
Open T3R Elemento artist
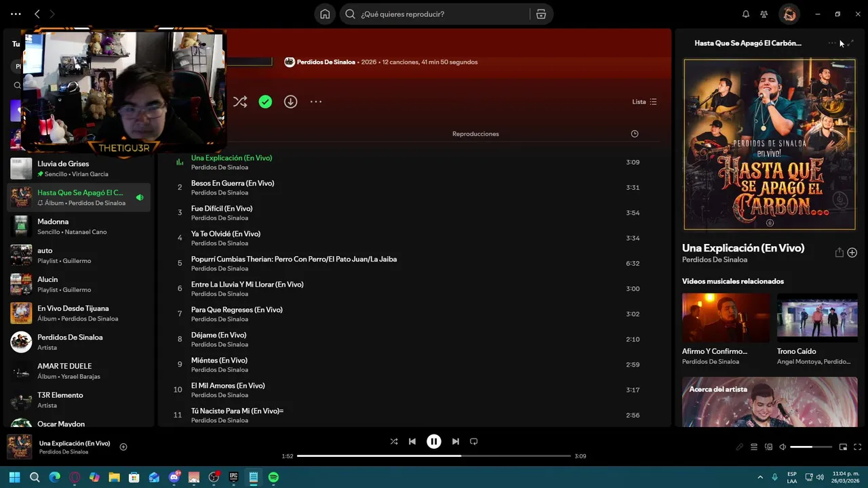[x=79, y=400]
